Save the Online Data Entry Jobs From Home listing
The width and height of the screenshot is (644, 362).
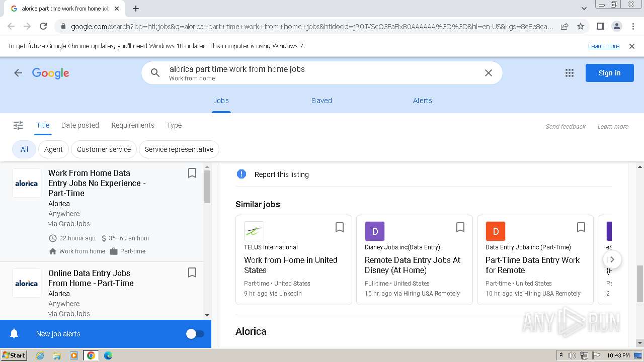coord(192,273)
